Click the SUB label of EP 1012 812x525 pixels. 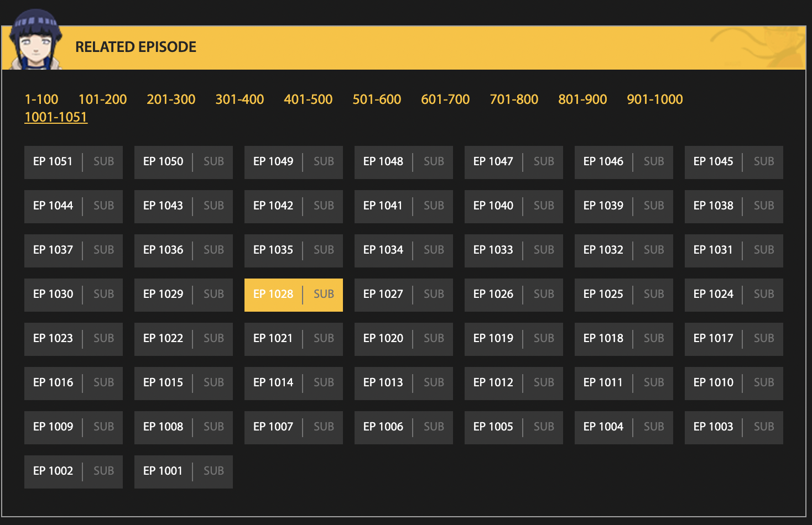pos(544,382)
